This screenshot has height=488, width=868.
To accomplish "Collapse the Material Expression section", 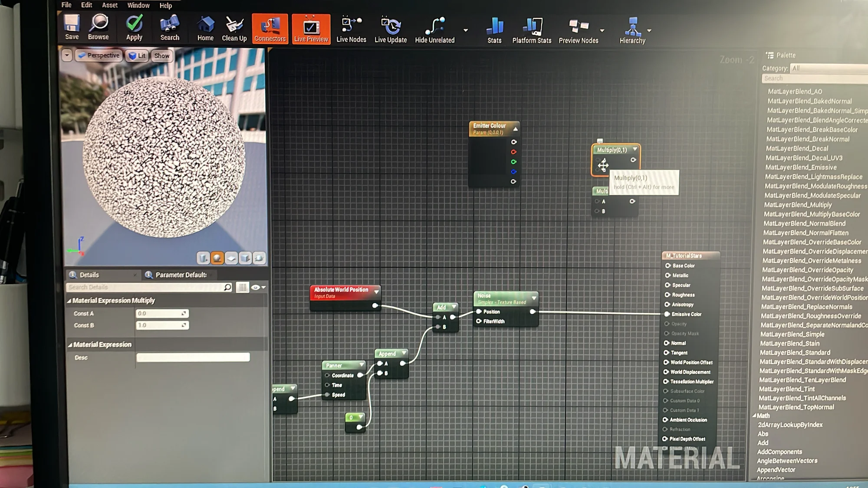I will pos(70,345).
